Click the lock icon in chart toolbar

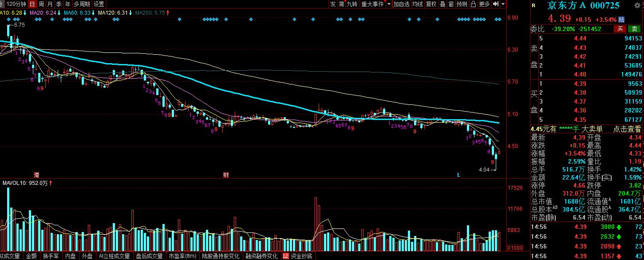click(x=474, y=4)
